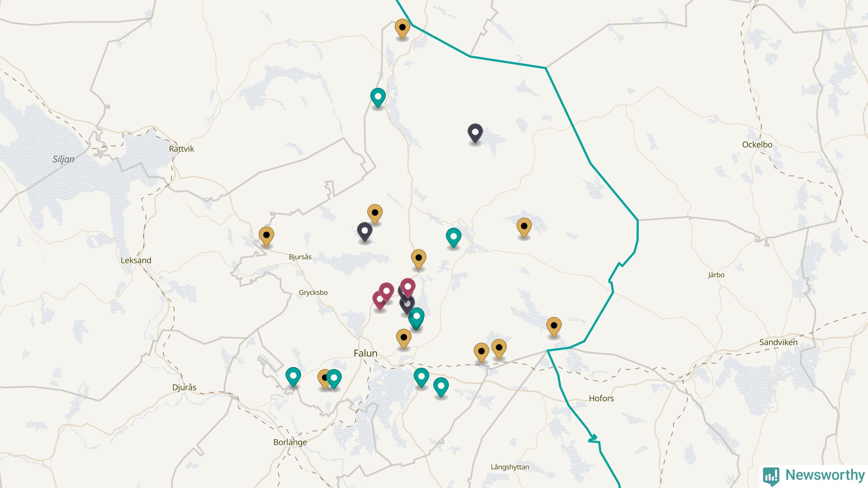Select the yellow pin near Bjursås
Viewport: 868px width, 488px height.
coord(267,236)
